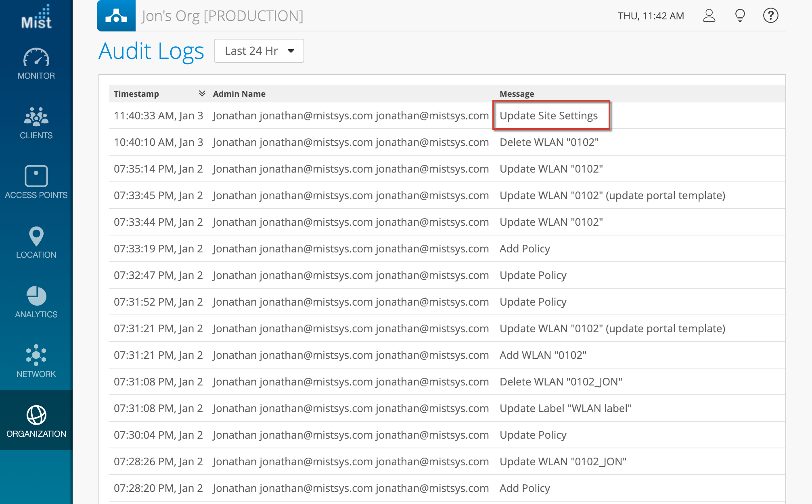Viewport: 812px width, 504px height.
Task: Select the Organization globe icon
Action: (x=36, y=415)
